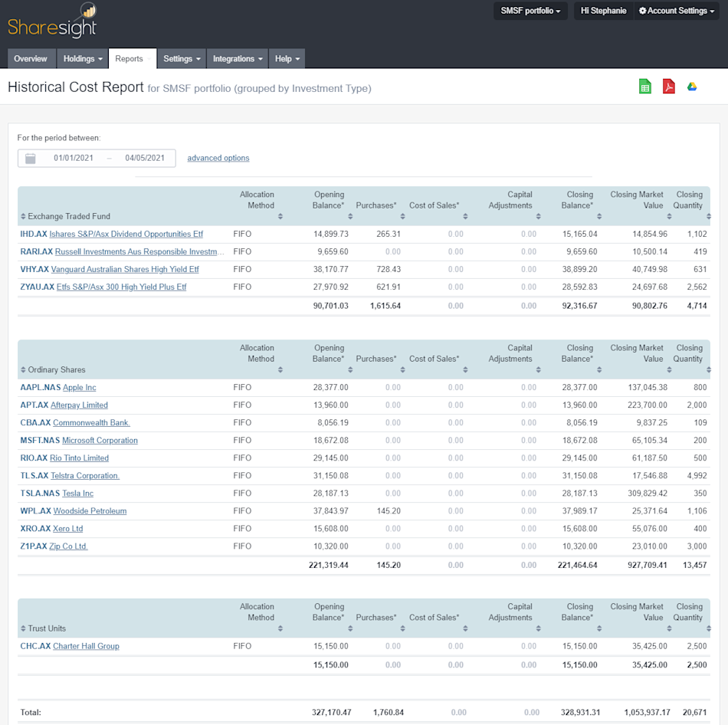The height and width of the screenshot is (725, 728).
Task: Click Hi Stephanie user button
Action: coord(603,11)
